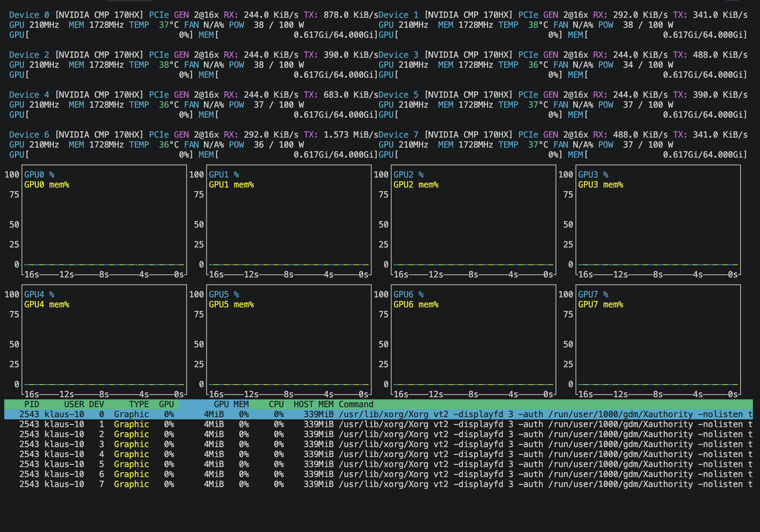Click the HOST MEM column header
This screenshot has height=532, width=760.
(x=313, y=404)
